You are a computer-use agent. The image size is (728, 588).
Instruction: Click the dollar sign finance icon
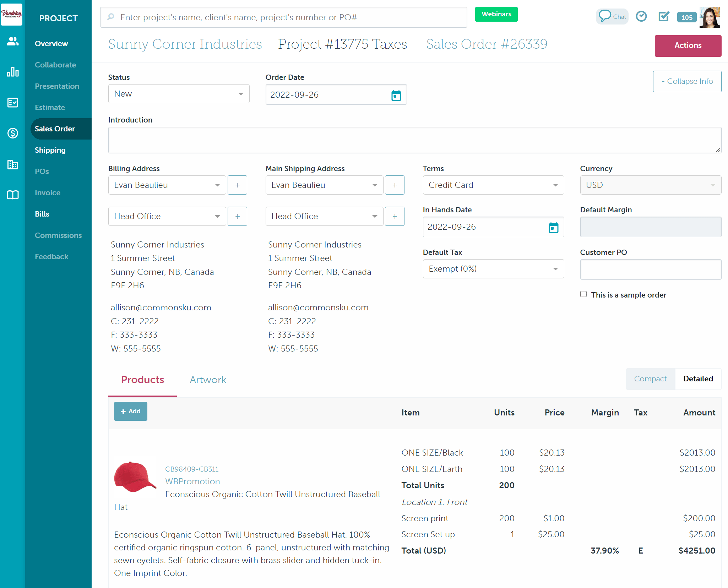point(13,133)
